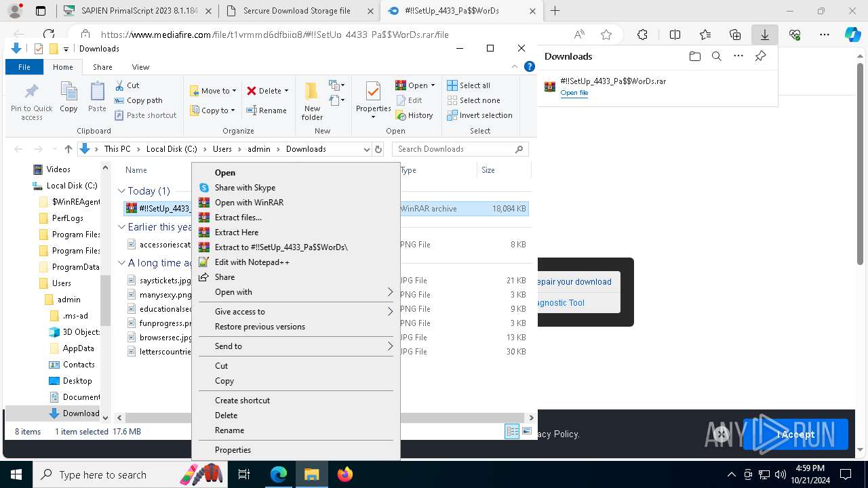Select PerfLogs folder in tree
The height and width of the screenshot is (488, 868).
(68, 218)
